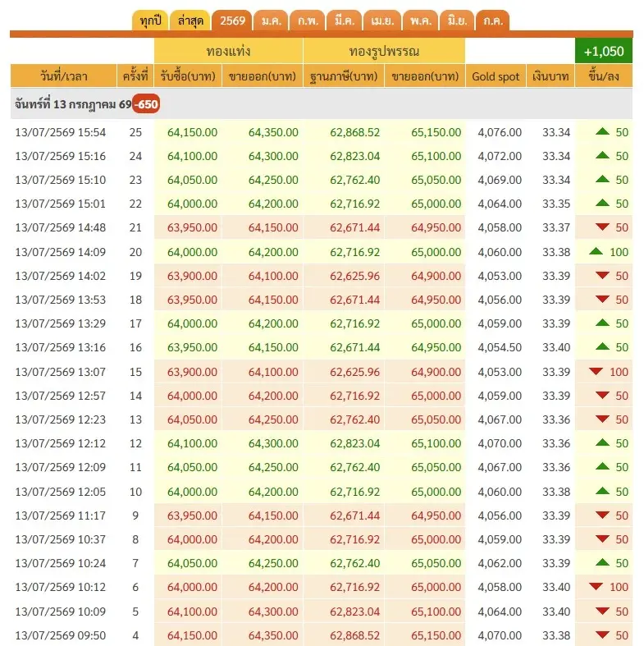Select the มี.ค. month tab
Viewport: 644px width, 646px height.
(345, 21)
